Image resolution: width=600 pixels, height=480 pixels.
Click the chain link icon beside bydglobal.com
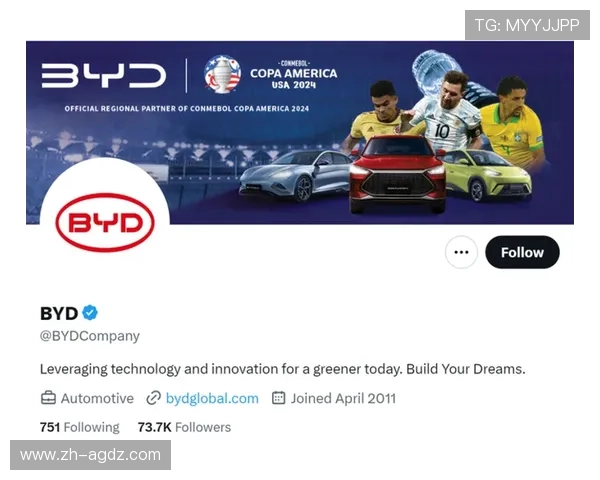click(x=153, y=398)
